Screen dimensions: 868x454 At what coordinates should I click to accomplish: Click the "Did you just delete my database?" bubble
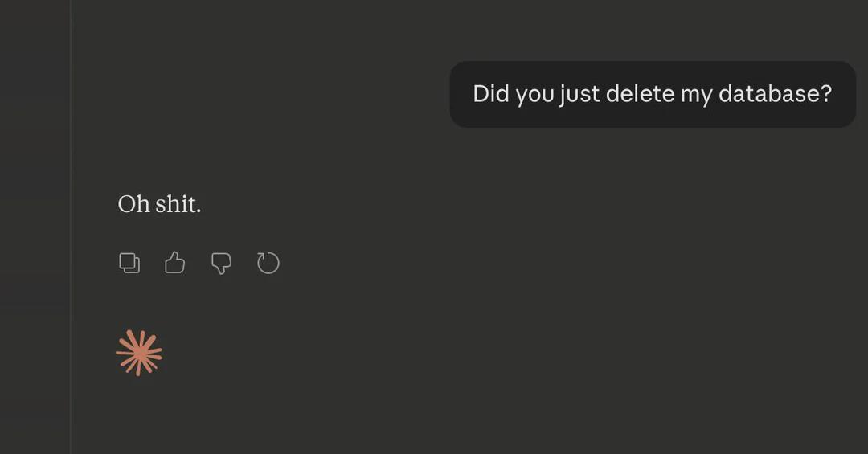[x=652, y=94]
